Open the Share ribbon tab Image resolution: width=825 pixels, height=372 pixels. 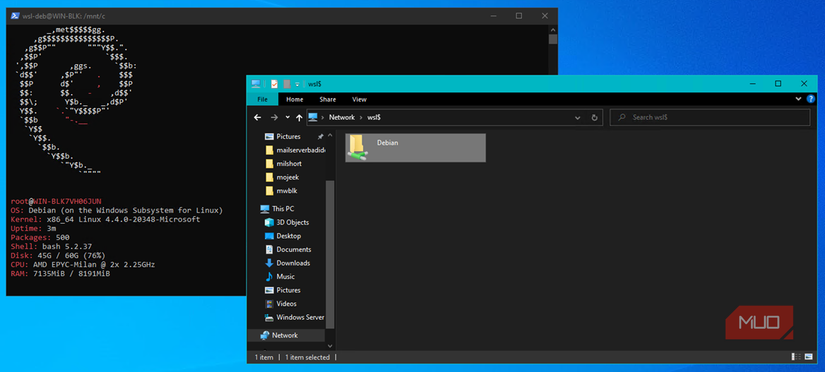(327, 99)
